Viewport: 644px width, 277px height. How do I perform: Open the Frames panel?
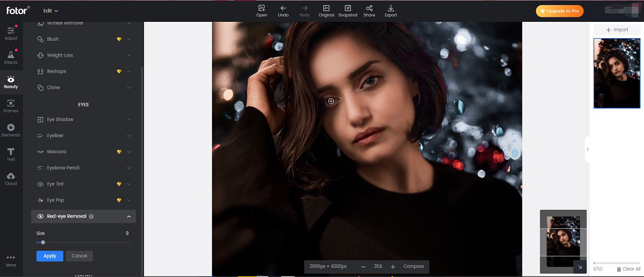(x=11, y=106)
